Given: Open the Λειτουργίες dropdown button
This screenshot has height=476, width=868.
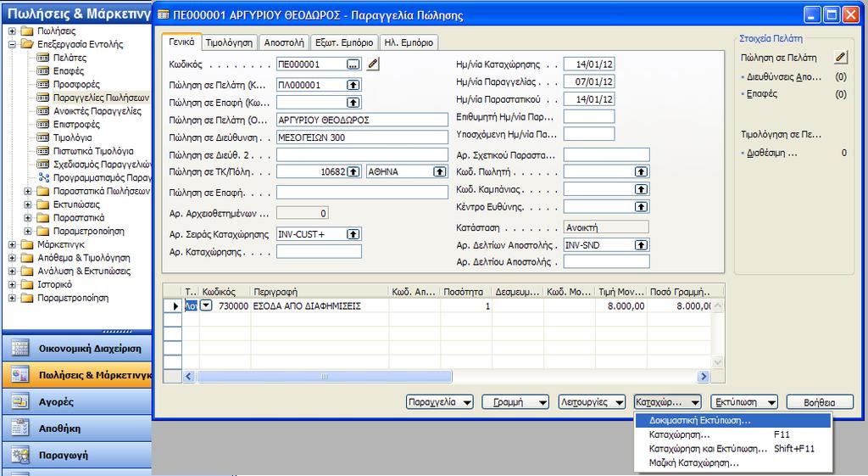Looking at the screenshot, I should pos(592,402).
